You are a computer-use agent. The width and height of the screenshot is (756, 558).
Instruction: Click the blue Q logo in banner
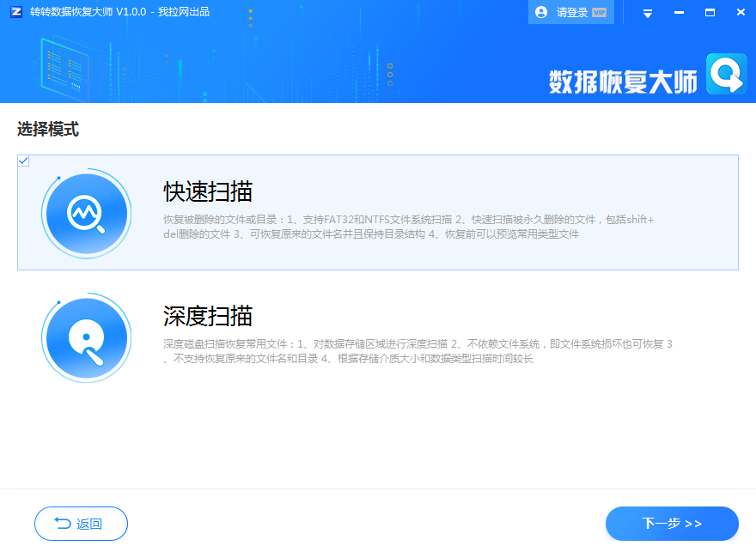point(726,75)
